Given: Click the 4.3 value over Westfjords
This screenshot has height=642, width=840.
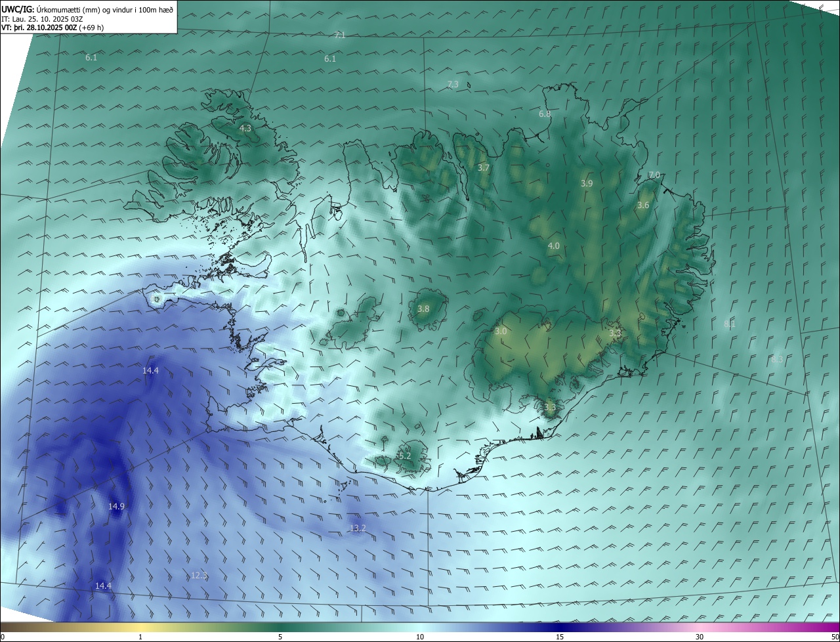Looking at the screenshot, I should pyautogui.click(x=245, y=129).
